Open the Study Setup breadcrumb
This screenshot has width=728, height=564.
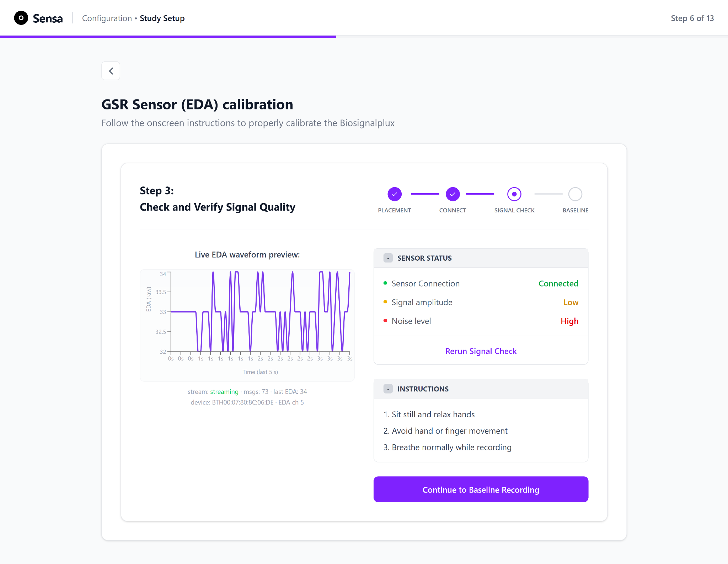(x=162, y=18)
